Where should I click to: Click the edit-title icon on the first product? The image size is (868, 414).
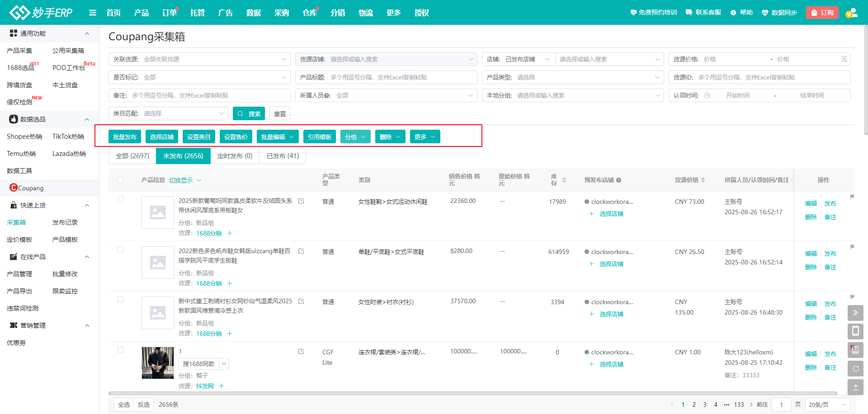(x=301, y=201)
